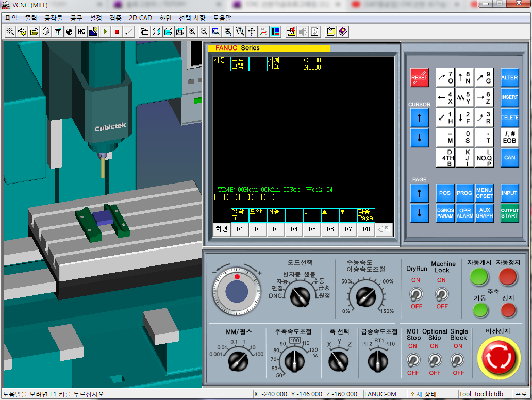Click the red 자동정지 feed hold button
532x400 pixels.
508,277
